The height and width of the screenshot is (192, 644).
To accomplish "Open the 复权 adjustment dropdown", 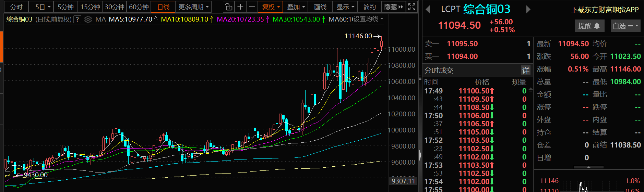I will [271, 7].
